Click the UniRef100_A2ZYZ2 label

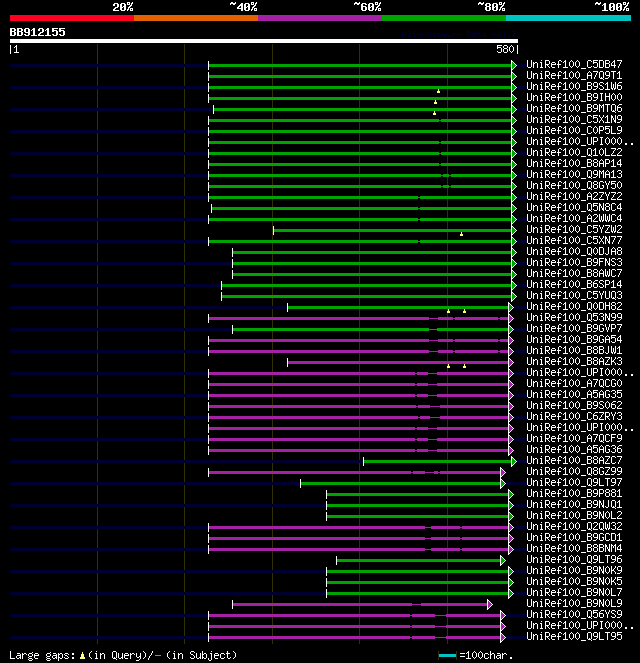574,196
